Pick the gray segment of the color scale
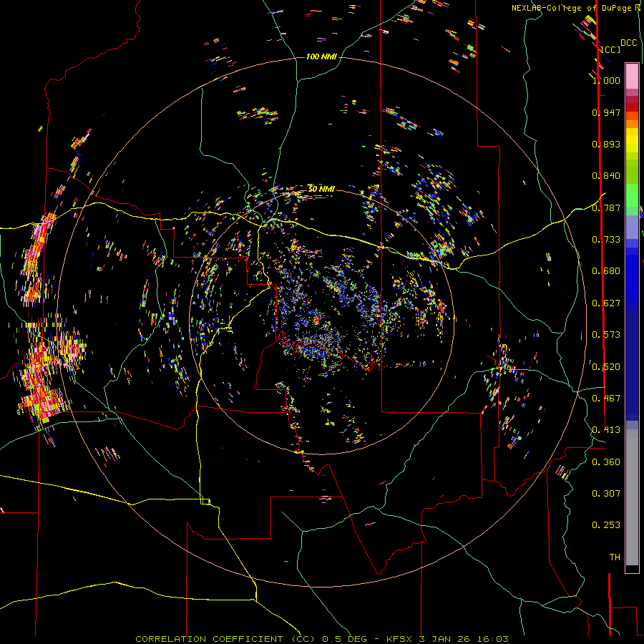Viewport: 644px width, 644px height. click(x=632, y=497)
